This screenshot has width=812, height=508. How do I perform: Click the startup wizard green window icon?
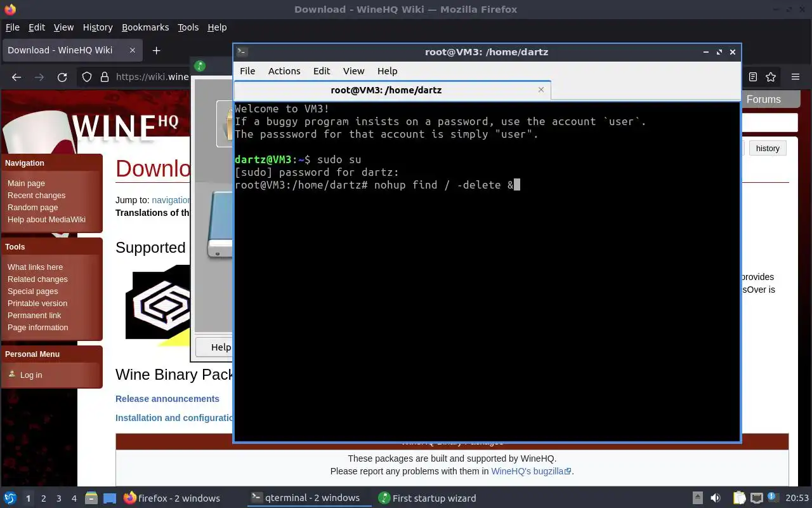tap(199, 65)
